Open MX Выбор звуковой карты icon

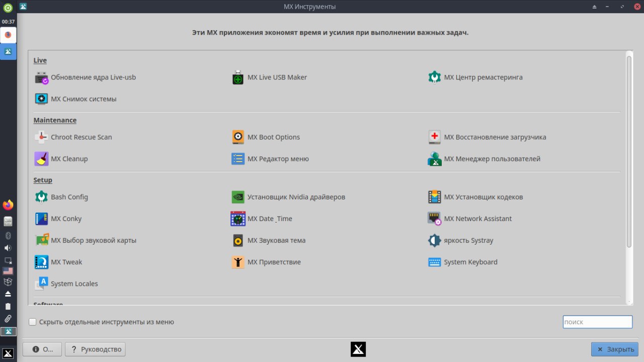[41, 241]
